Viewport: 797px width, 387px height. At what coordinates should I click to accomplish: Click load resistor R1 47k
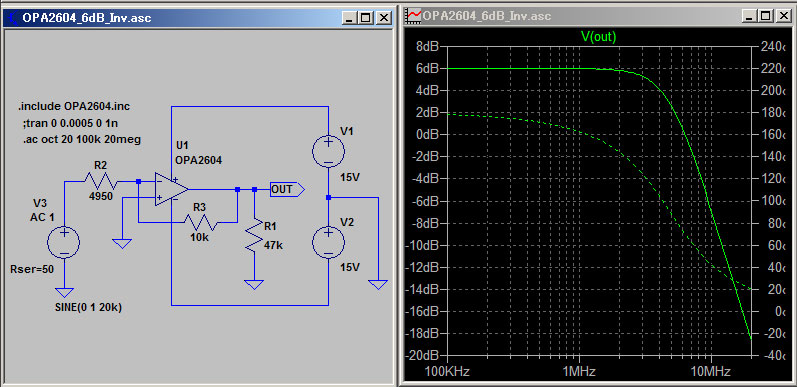pyautogui.click(x=254, y=234)
